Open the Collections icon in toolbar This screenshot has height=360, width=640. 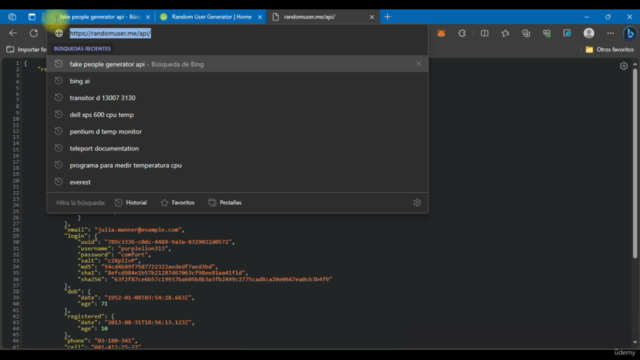526,33
